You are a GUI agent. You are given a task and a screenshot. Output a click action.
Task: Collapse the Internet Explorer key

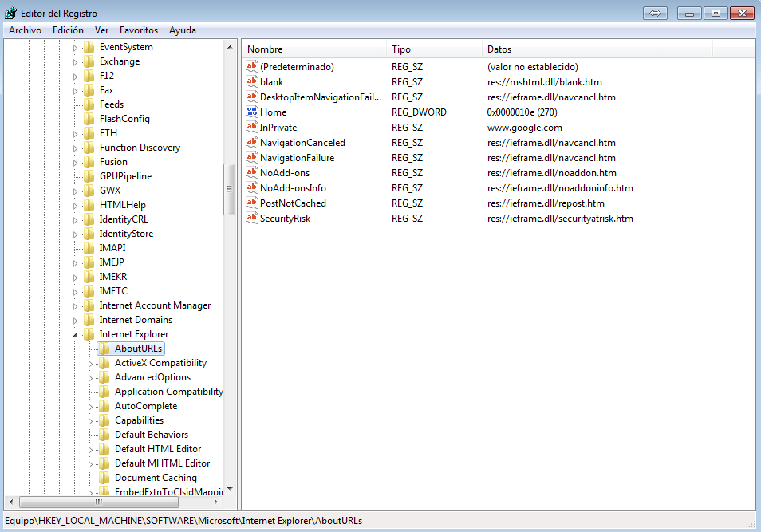tap(75, 335)
